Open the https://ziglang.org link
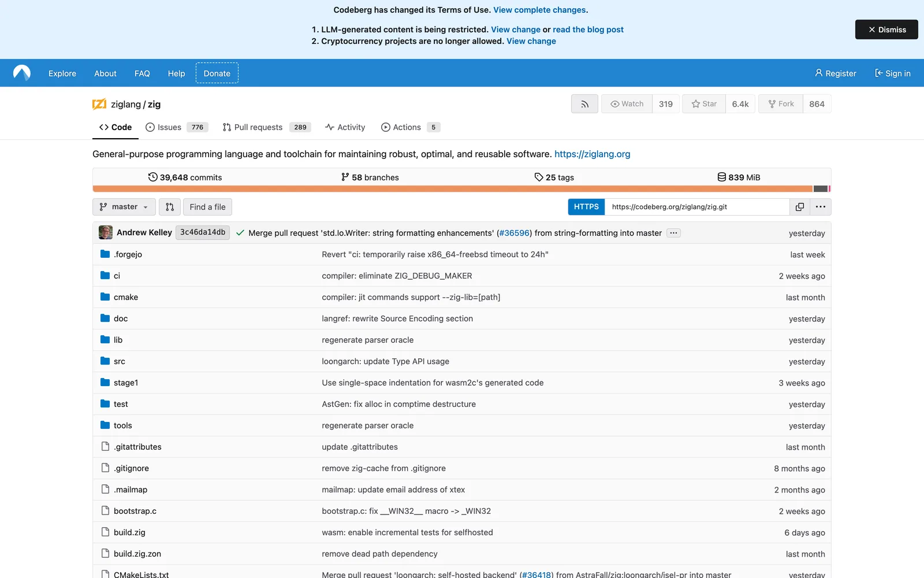 tap(592, 154)
